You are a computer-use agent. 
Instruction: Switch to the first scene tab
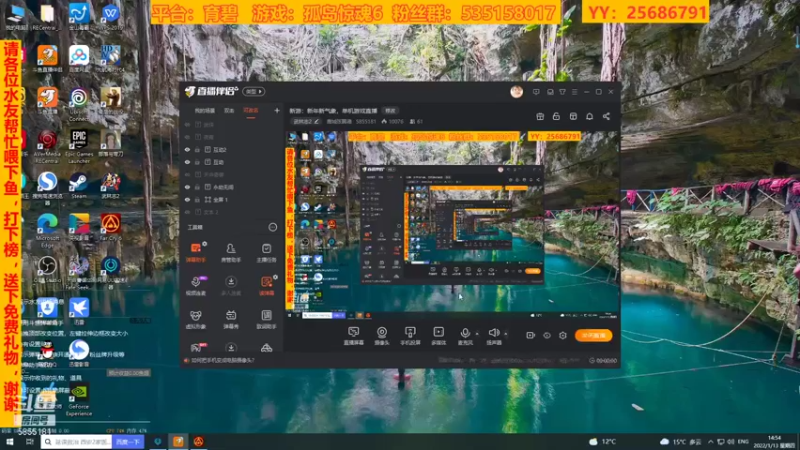tap(205, 111)
